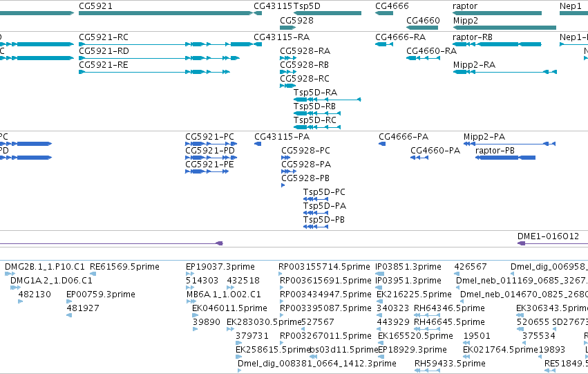Screen dimensions: 588x374
Task: Select the CG5921 gene label
Action: [x=95, y=6]
